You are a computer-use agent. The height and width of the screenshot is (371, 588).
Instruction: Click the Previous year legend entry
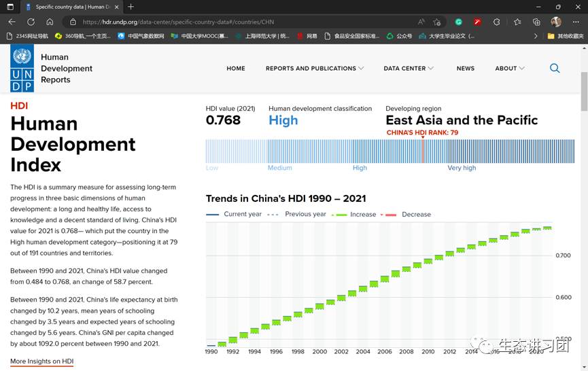tap(296, 214)
